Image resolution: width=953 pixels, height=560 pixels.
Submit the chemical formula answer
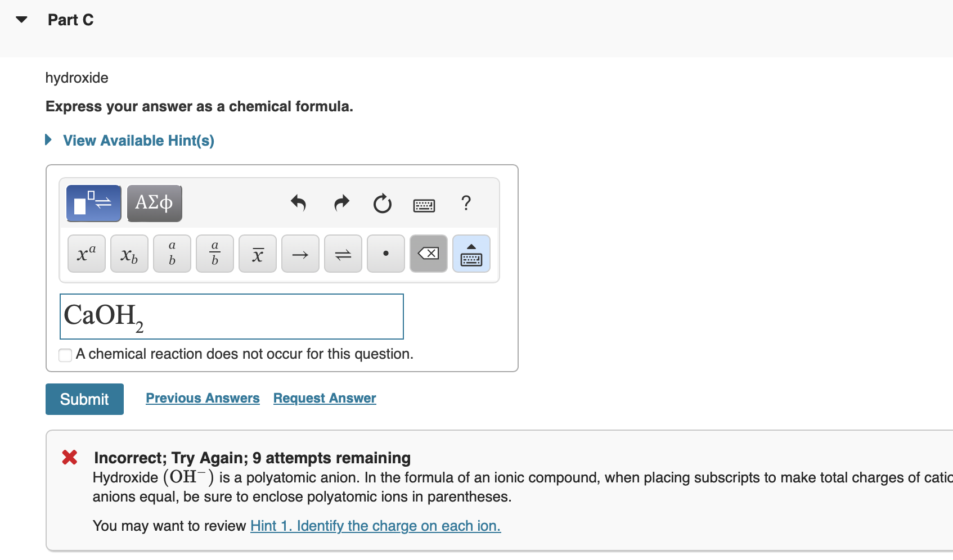point(84,399)
